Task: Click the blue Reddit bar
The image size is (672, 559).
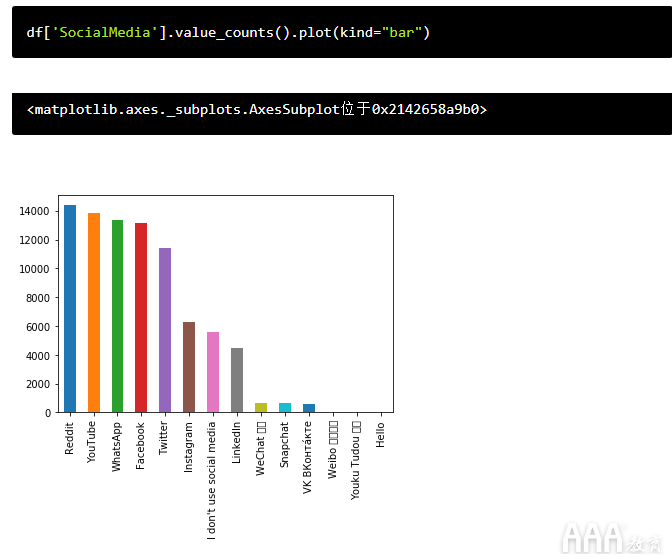Action: coord(70,309)
